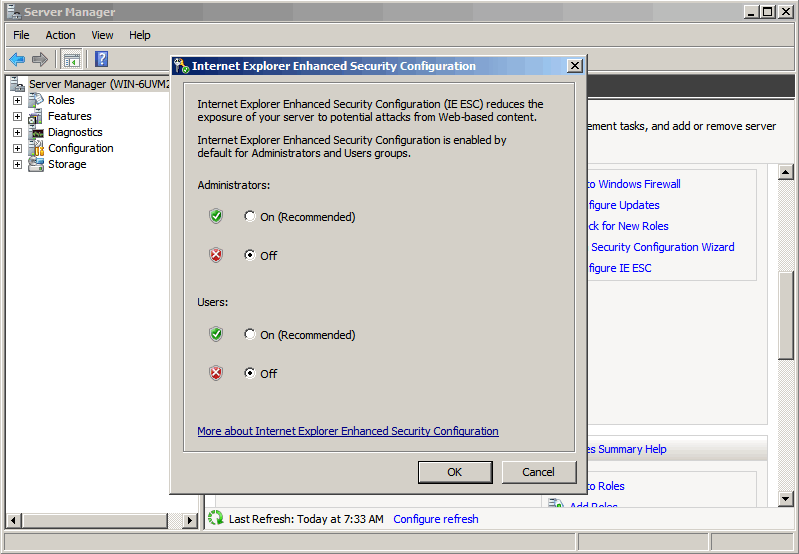Click the IE ESC dialog title icon
Screen dimensions: 799x554
(181, 66)
